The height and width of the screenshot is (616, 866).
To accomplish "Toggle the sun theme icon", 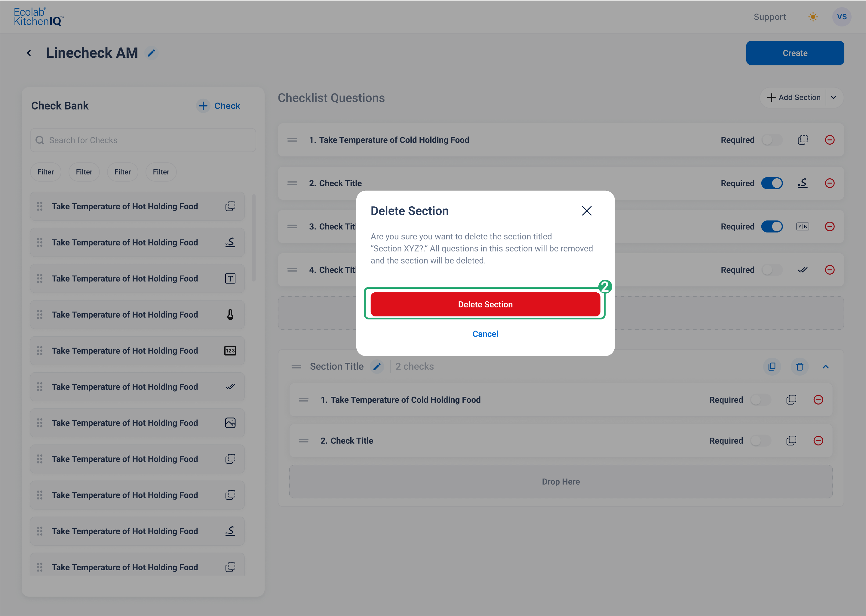I will [812, 17].
